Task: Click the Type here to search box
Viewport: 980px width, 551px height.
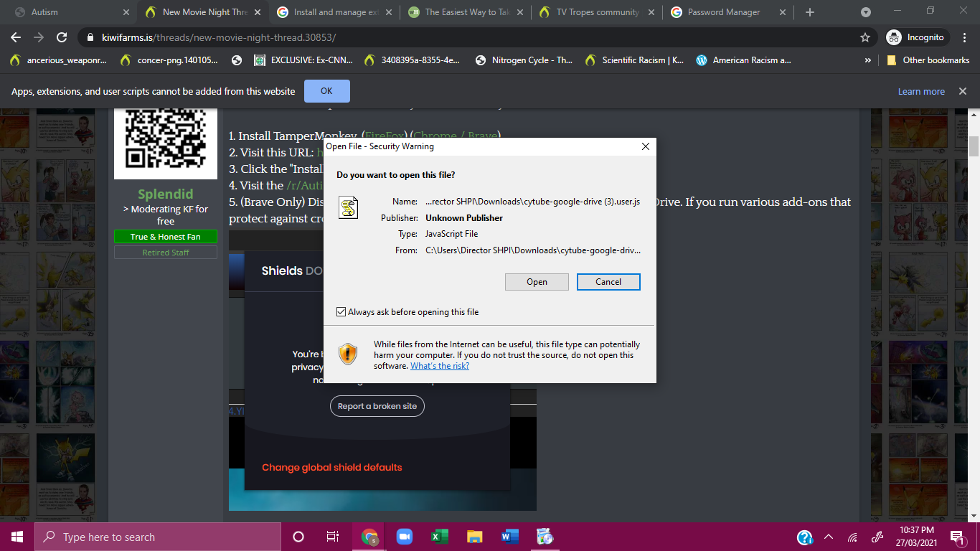Action: tap(157, 537)
